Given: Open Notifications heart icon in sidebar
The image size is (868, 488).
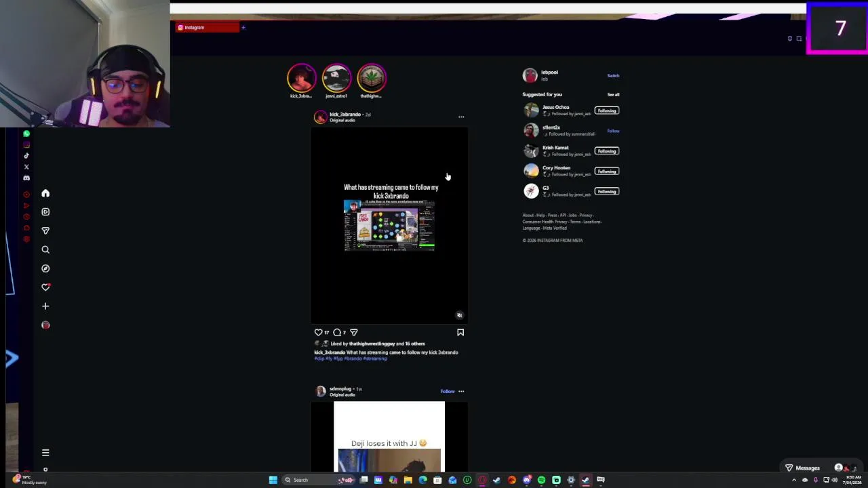Looking at the screenshot, I should click(45, 287).
